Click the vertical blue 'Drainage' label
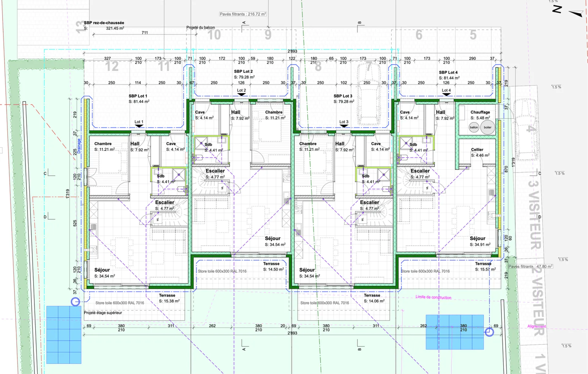 (79, 146)
